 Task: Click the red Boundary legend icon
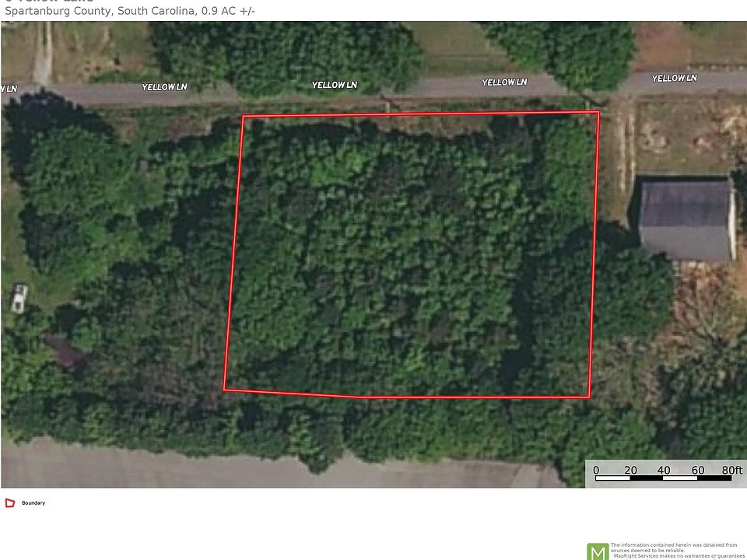pyautogui.click(x=9, y=503)
